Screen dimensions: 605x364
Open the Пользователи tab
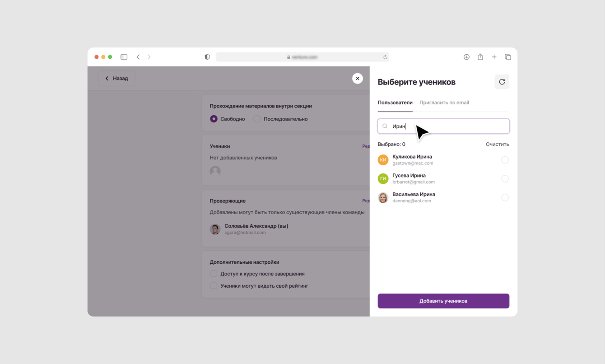pos(395,103)
